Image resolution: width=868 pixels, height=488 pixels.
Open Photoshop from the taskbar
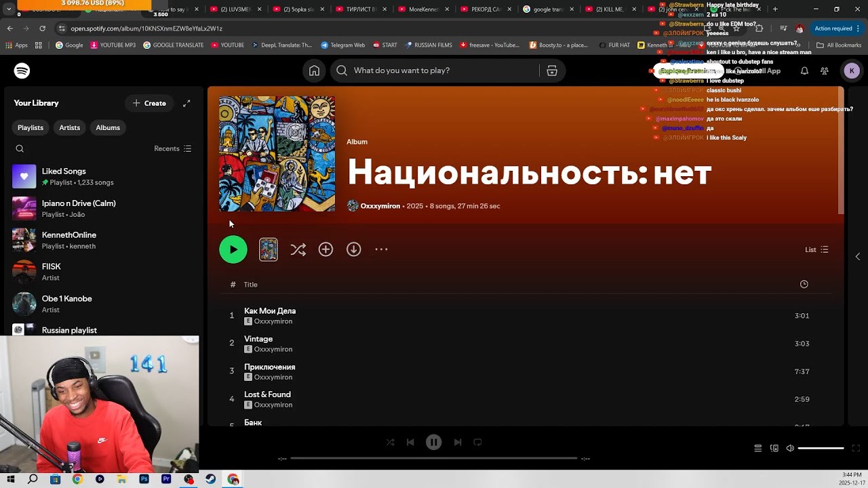144,479
